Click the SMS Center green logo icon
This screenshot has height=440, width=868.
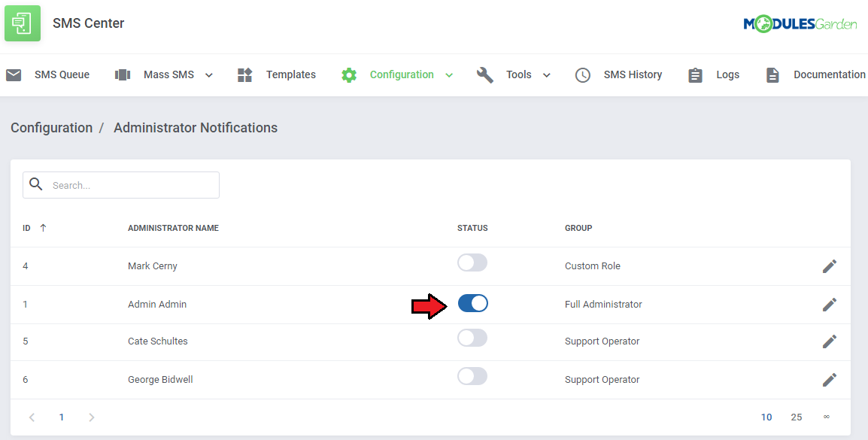[23, 23]
